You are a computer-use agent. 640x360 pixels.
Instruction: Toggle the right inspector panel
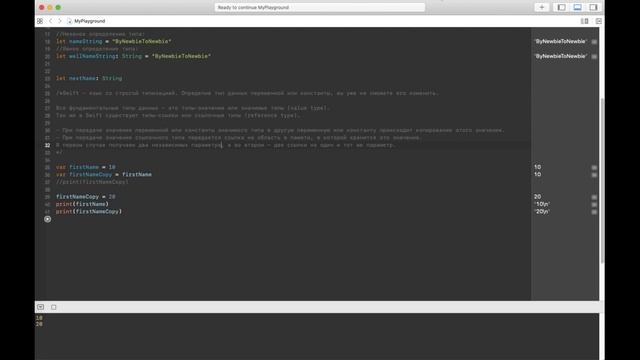[593, 7]
